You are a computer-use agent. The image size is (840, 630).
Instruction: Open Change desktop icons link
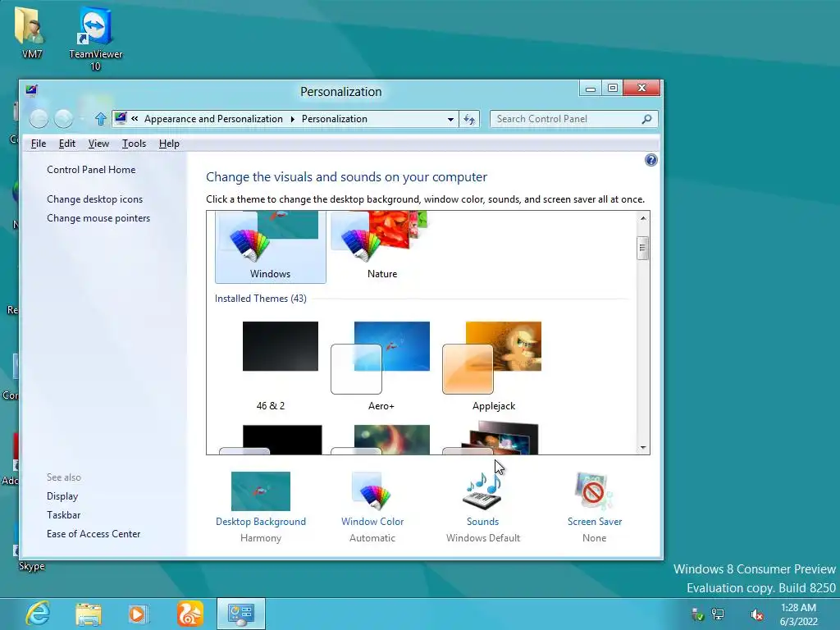[x=95, y=199]
